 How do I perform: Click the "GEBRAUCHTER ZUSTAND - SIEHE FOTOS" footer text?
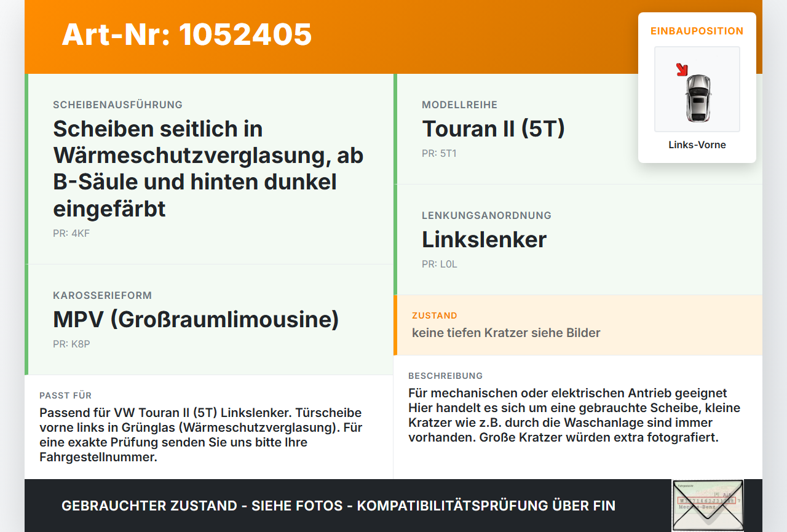[x=338, y=506]
